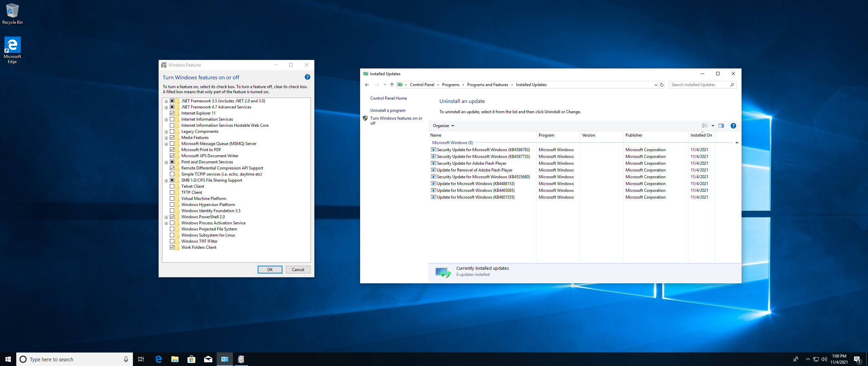The image size is (868, 366).
Task: Click Cancel in Windows Features dialog
Action: (298, 270)
